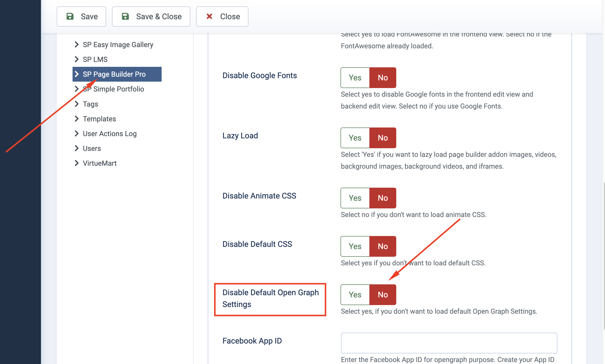Expand the SP Page Builder Pro chevron

[77, 74]
